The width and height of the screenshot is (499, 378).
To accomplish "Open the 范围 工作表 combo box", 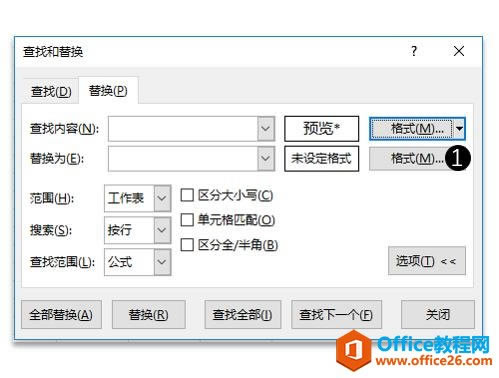I will pos(138,198).
